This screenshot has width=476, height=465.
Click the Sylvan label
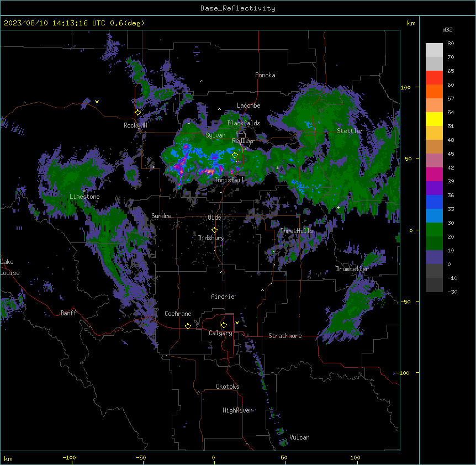click(x=215, y=135)
